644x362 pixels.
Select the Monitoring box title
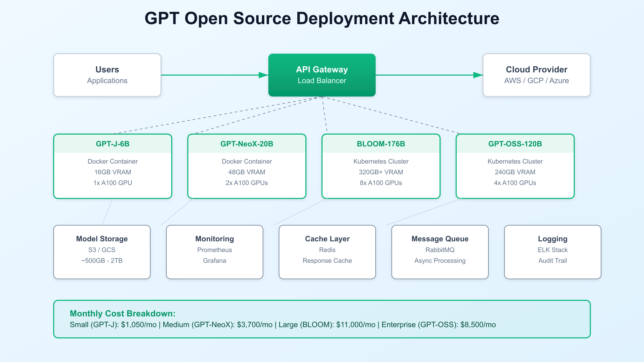(x=215, y=239)
